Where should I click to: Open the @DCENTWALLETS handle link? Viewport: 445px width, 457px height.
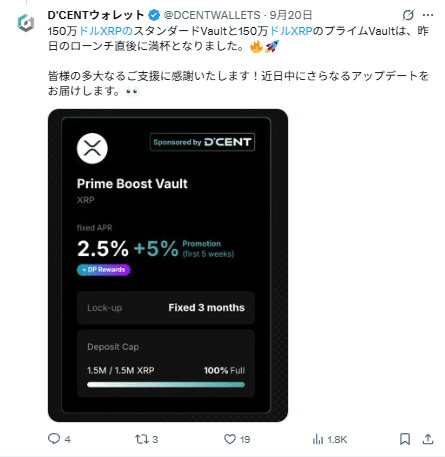point(212,15)
